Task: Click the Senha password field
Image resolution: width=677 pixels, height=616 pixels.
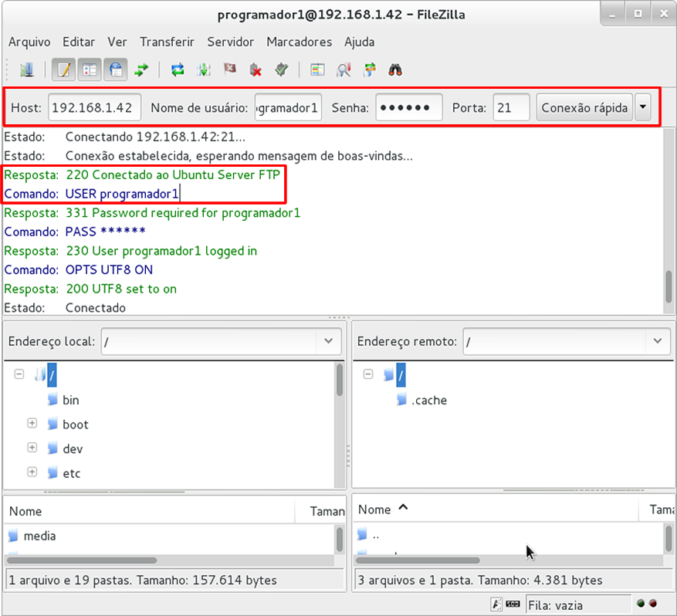Action: point(409,107)
